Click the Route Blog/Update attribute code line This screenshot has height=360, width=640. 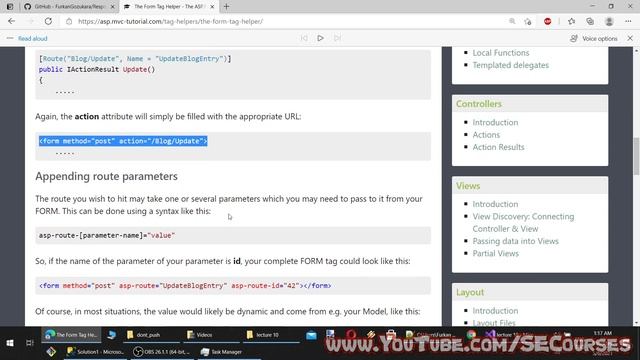pyautogui.click(x=135, y=59)
